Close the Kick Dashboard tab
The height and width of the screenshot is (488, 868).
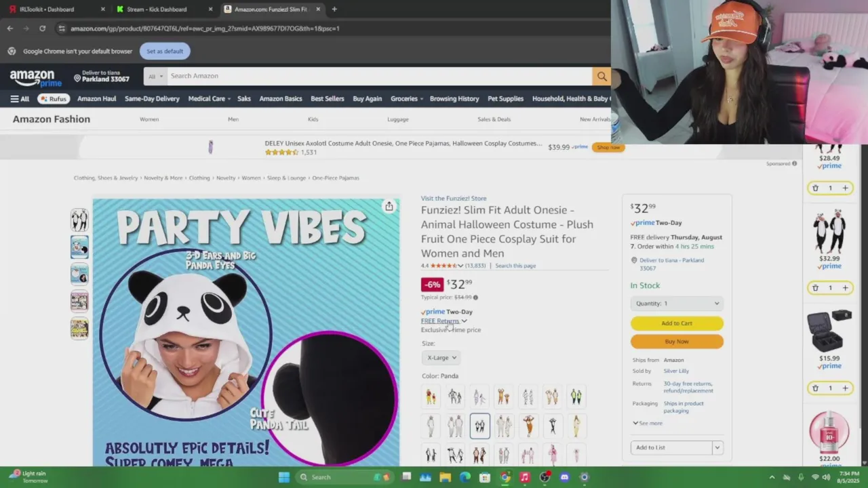[x=210, y=9]
